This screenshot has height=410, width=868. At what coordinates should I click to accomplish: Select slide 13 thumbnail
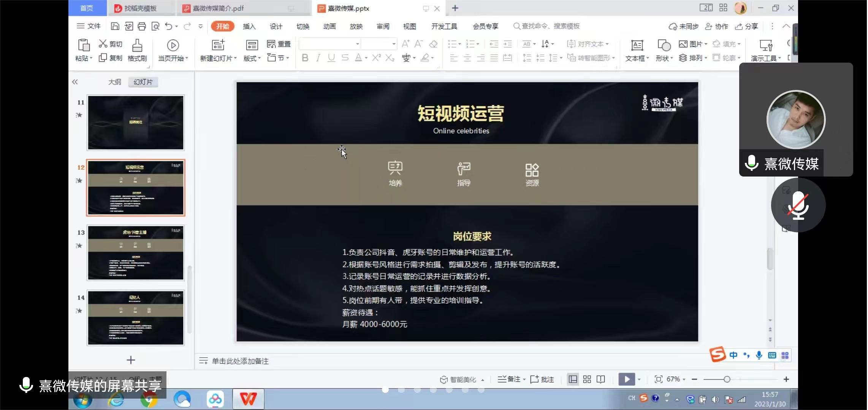coord(136,253)
